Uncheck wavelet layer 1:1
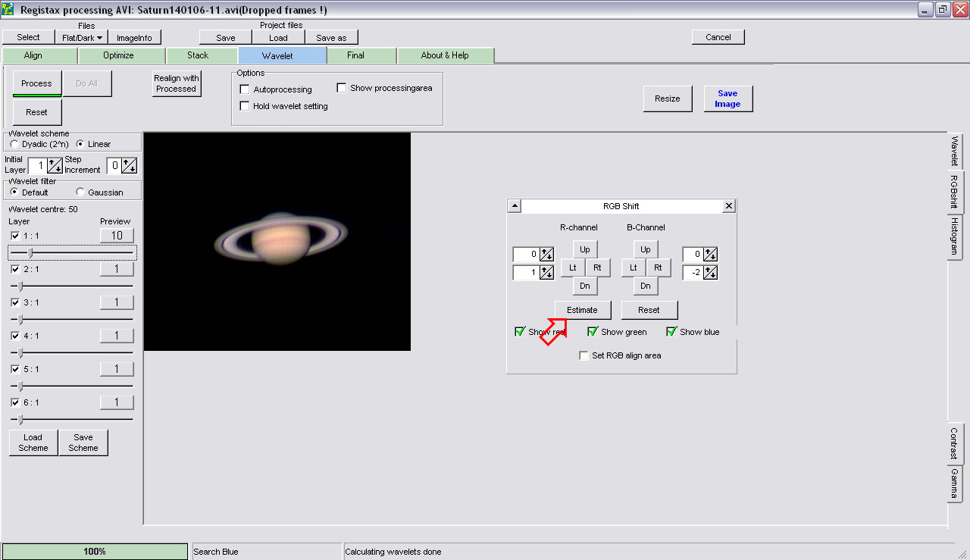Screen dimensions: 970x560 click(15, 236)
